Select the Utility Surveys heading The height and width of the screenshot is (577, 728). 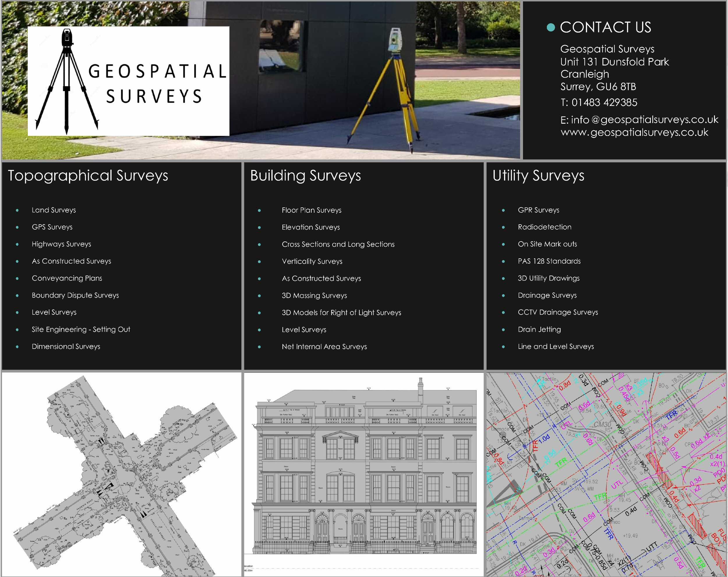538,175
